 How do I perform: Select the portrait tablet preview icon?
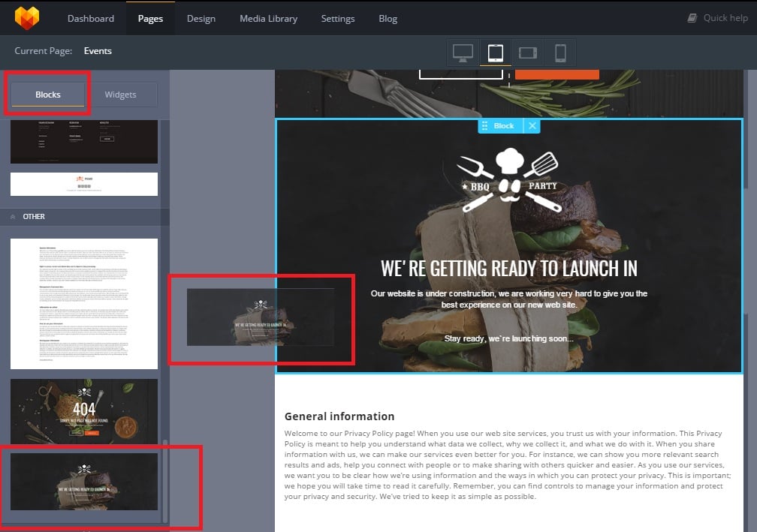pyautogui.click(x=495, y=53)
